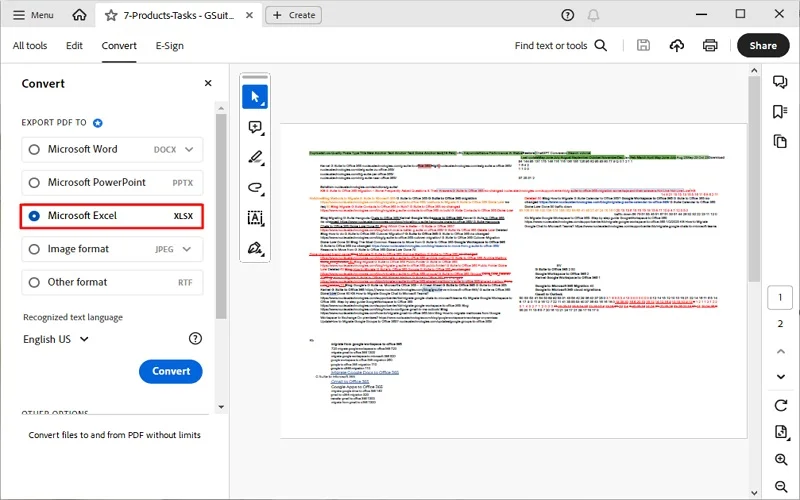Click the Convert panel scrollbar thumb
This screenshot has height=500, width=800.
pyautogui.click(x=221, y=216)
